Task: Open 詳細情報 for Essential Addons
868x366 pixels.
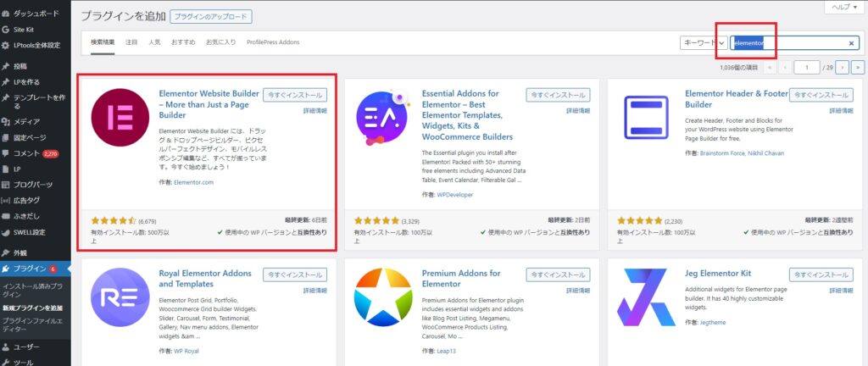Action: (x=578, y=111)
